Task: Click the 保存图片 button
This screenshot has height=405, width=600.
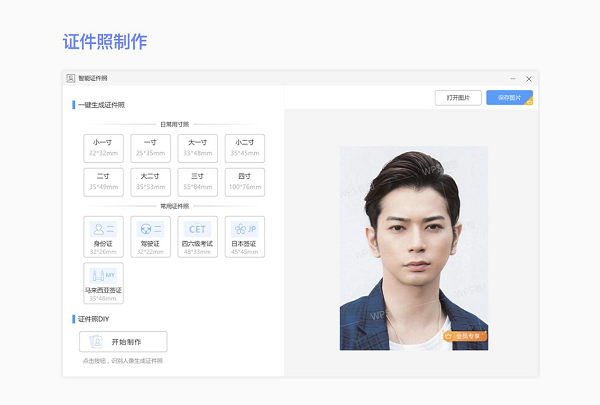Action: (509, 98)
